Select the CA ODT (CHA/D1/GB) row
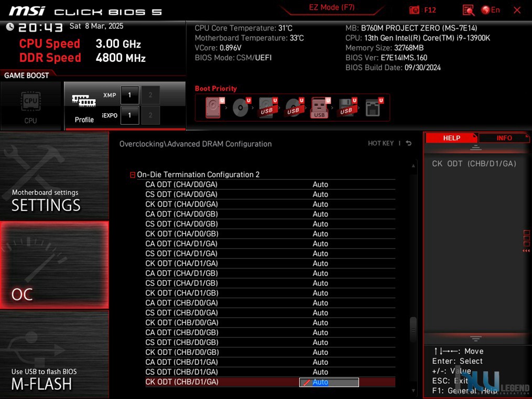532x399 pixels. (x=270, y=273)
